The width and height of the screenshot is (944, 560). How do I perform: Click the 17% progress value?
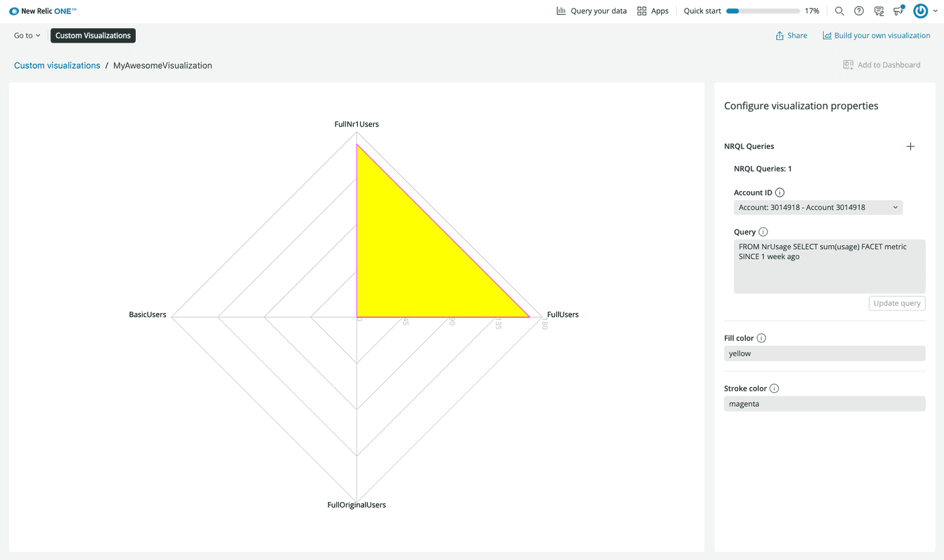(x=812, y=11)
